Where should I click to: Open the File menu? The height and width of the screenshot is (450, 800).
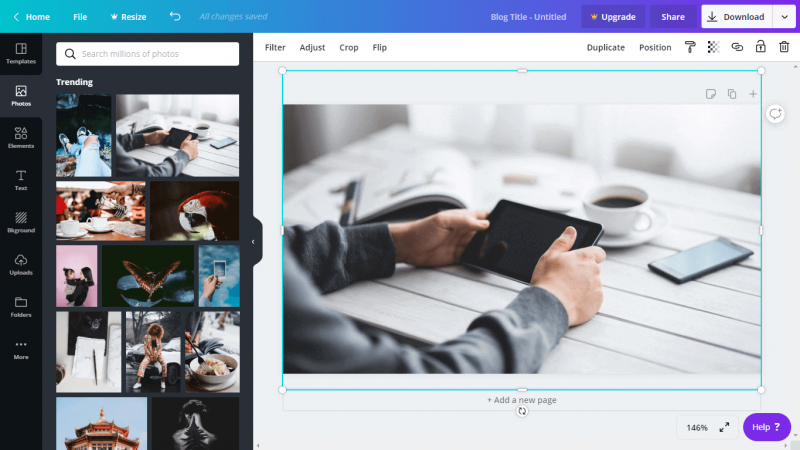pos(80,17)
